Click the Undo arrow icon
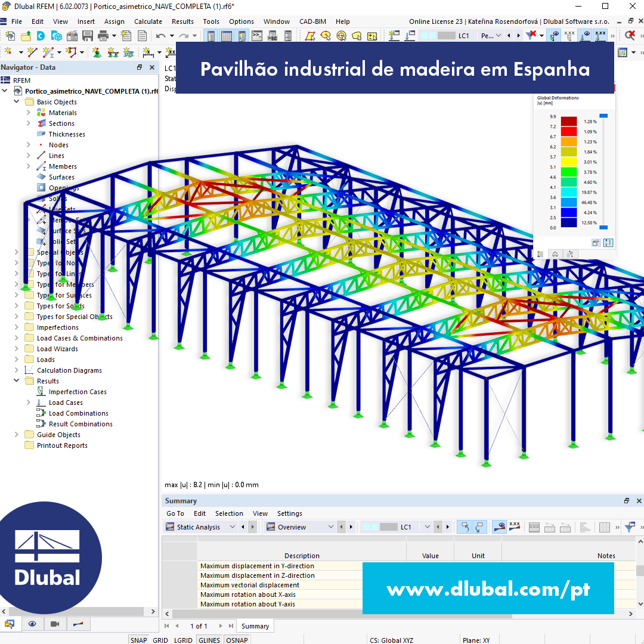 tap(160, 36)
